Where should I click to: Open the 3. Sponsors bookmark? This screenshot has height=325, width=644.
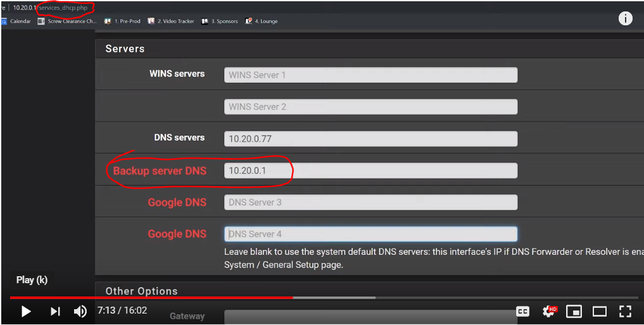tap(220, 22)
